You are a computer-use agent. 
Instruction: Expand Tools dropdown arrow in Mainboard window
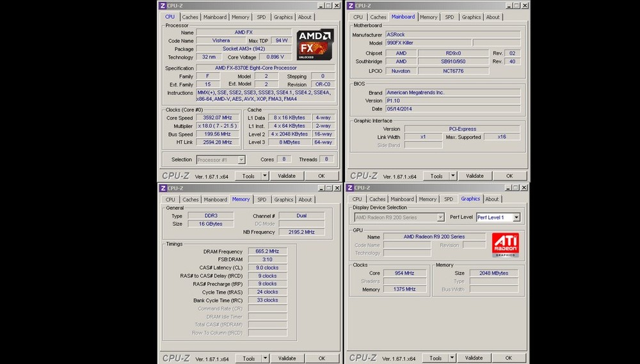coord(452,176)
